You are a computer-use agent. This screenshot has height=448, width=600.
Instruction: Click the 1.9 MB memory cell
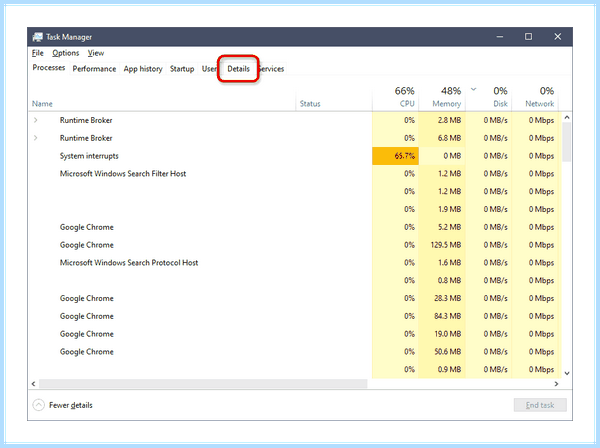442,209
